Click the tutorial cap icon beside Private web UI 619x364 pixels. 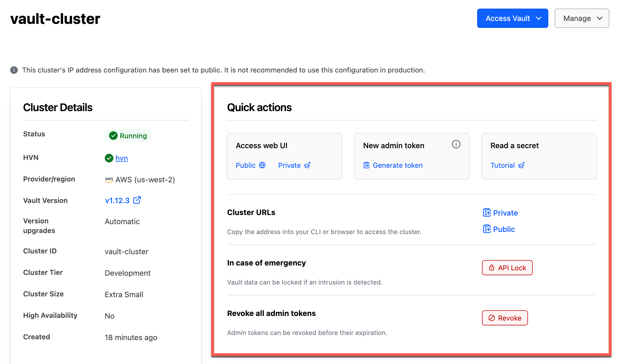click(x=307, y=165)
